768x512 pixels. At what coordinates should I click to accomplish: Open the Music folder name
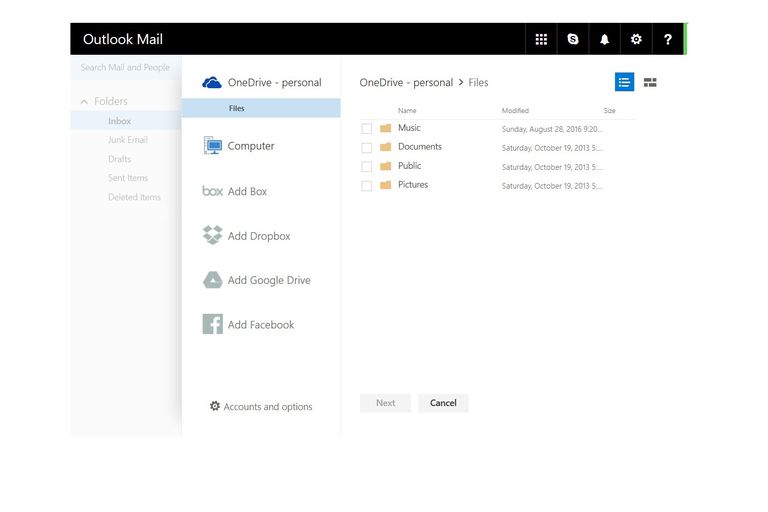tap(409, 128)
